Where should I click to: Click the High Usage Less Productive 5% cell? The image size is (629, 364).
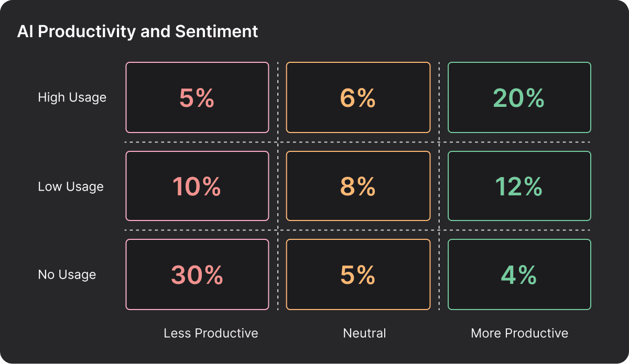[x=197, y=97]
